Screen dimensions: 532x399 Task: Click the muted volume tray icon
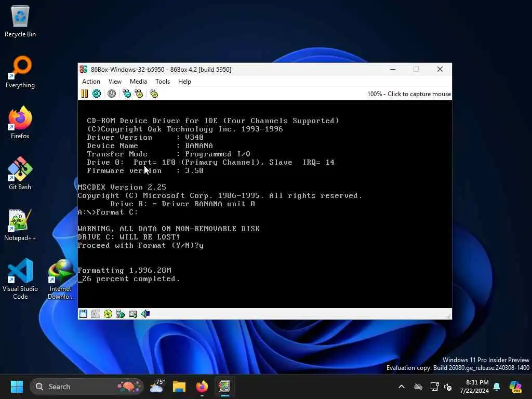[x=448, y=387]
